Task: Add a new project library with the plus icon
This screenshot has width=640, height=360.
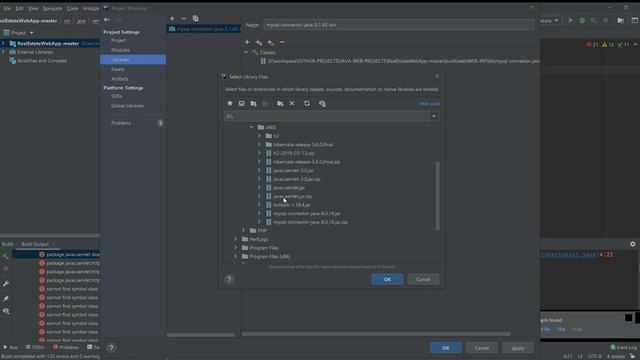Action: pyautogui.click(x=172, y=18)
